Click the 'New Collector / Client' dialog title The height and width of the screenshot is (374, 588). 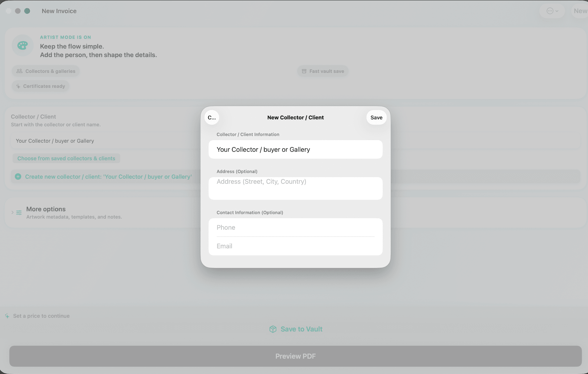click(x=295, y=118)
